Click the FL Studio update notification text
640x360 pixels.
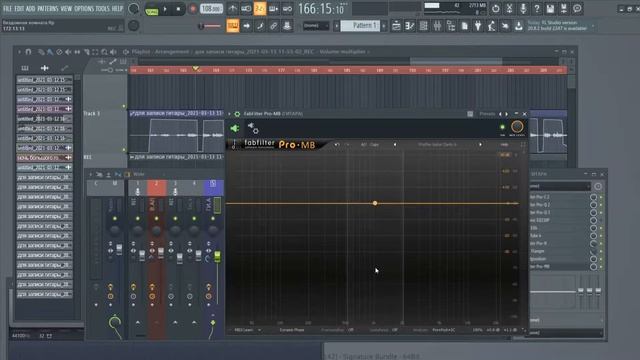[x=557, y=25]
